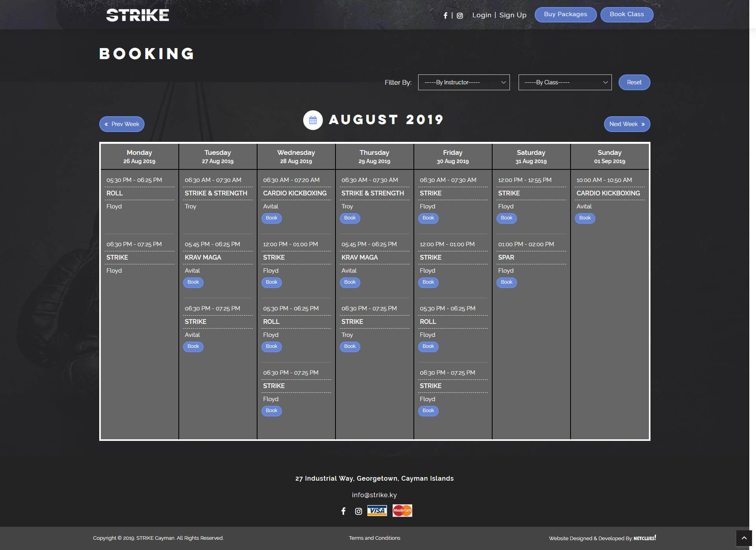Open the Terms and Conditions link

click(x=374, y=538)
